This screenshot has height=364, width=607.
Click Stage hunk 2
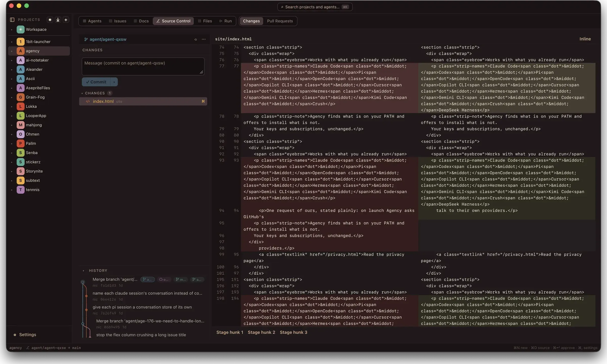pyautogui.click(x=261, y=332)
